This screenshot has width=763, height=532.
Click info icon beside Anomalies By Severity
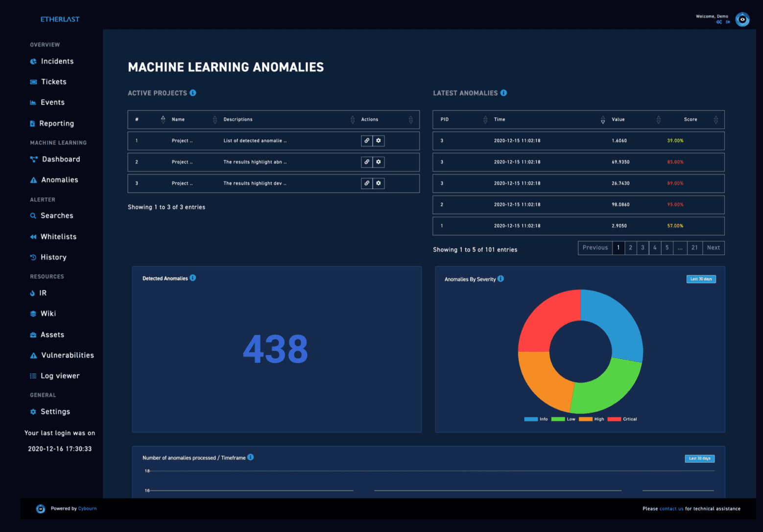[x=501, y=279]
